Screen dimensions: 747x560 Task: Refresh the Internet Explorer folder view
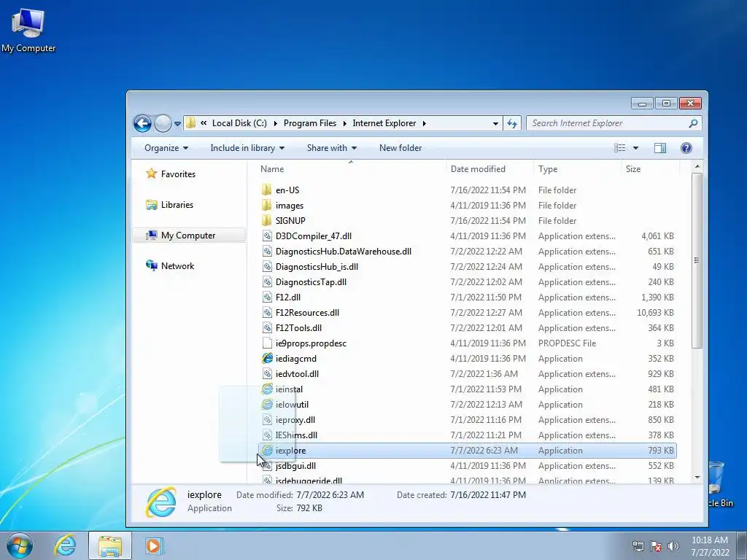point(512,123)
